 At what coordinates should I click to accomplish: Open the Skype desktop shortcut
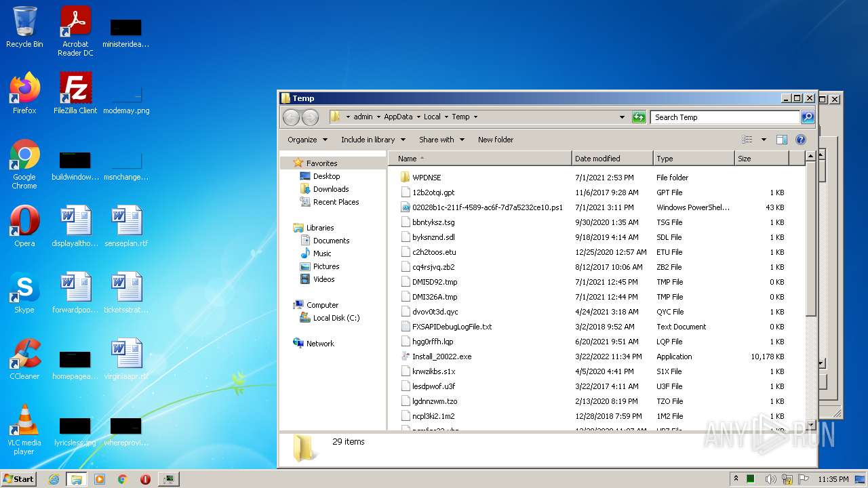point(24,293)
